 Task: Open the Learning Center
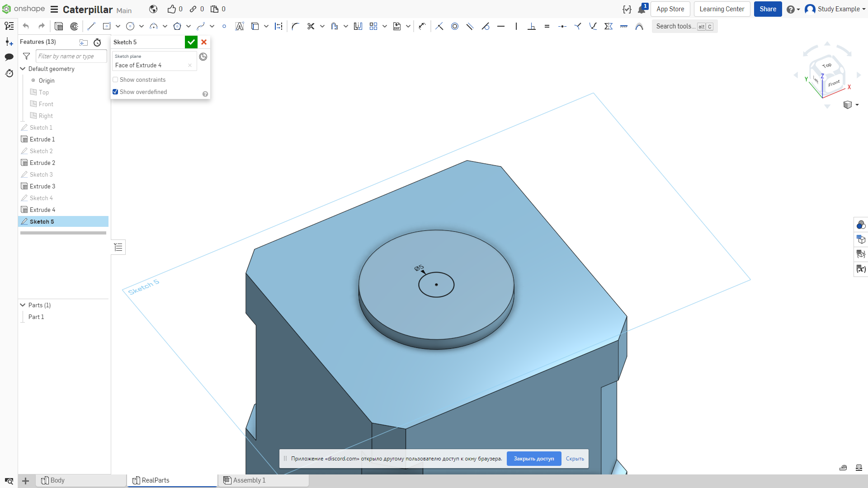tap(722, 9)
